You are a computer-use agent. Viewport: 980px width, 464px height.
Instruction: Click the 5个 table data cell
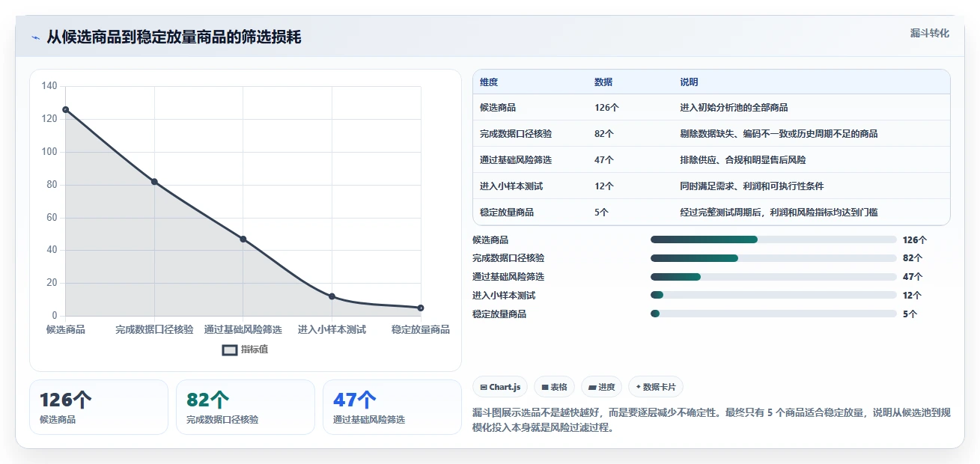point(601,212)
